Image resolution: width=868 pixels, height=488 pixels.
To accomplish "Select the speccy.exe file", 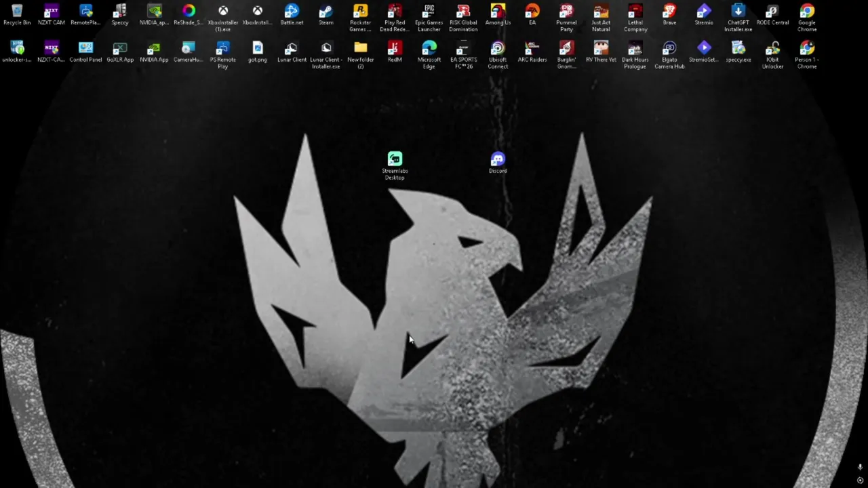I will point(738,52).
